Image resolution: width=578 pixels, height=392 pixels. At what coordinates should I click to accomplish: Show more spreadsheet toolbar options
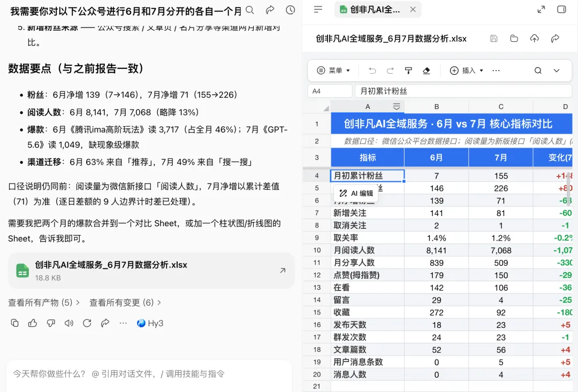coord(496,71)
